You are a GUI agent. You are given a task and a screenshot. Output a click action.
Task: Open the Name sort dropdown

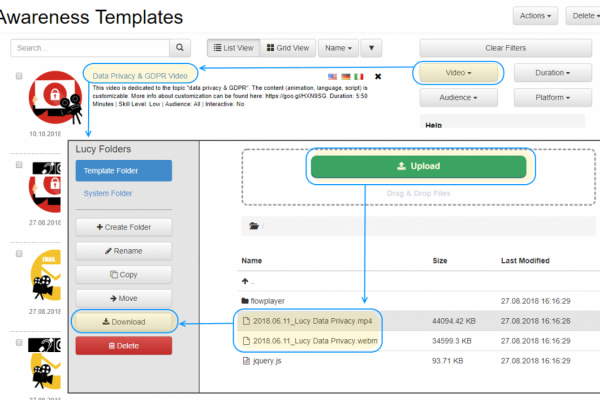337,47
